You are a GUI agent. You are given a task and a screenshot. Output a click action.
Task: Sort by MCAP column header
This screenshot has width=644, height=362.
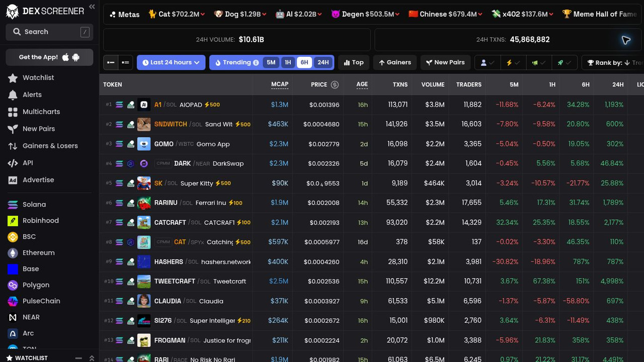point(280,84)
